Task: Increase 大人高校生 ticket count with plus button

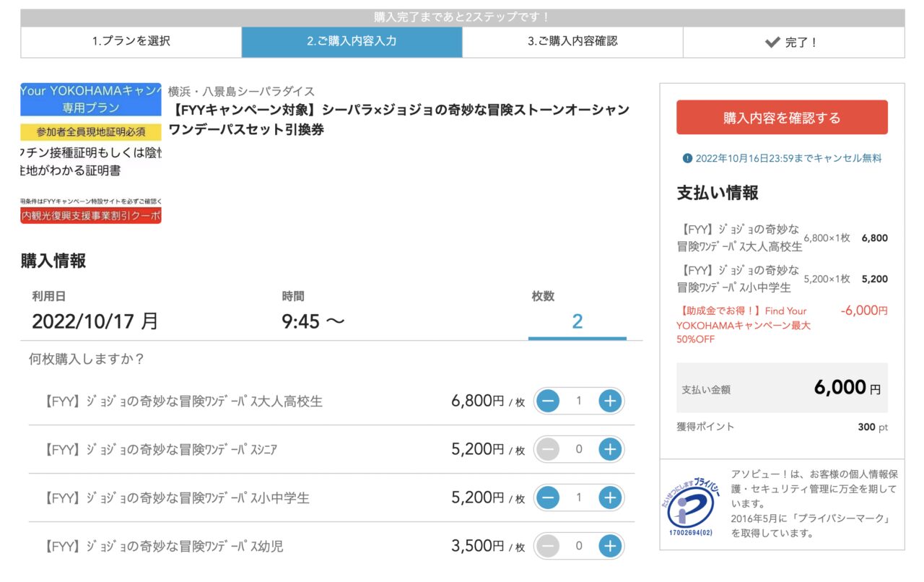Action: (x=610, y=401)
